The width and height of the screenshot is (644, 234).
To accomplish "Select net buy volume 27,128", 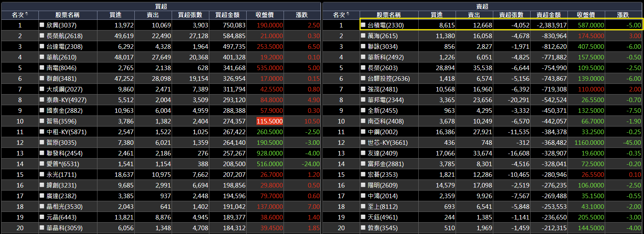I will pyautogui.click(x=199, y=36).
